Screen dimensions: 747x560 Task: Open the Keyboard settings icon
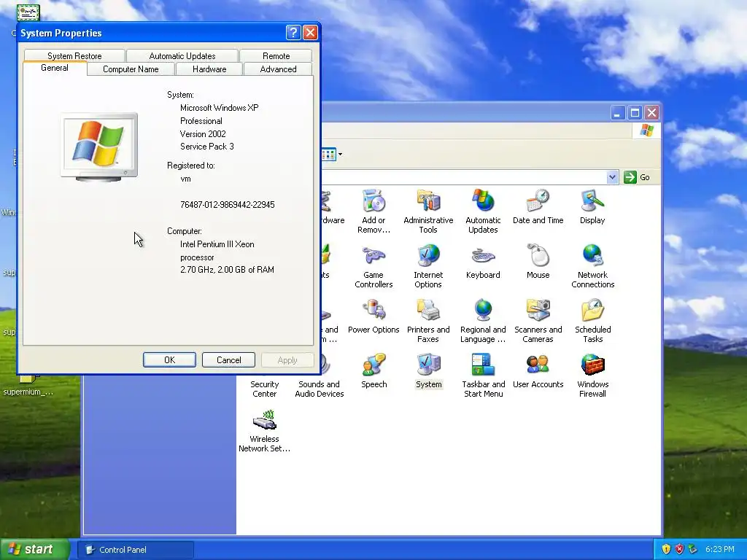(483, 262)
